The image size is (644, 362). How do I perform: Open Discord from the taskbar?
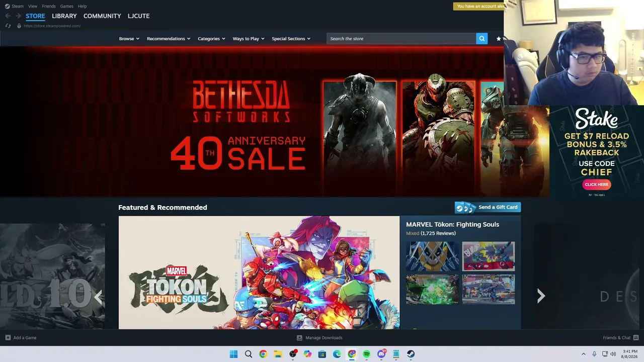381,354
